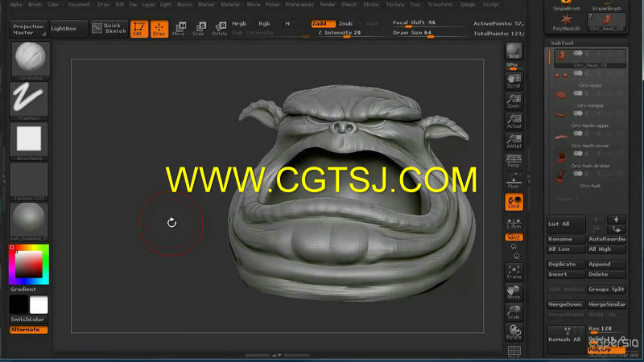Toggle M material channel
Image resolution: width=644 pixels, height=362 pixels.
287,23
